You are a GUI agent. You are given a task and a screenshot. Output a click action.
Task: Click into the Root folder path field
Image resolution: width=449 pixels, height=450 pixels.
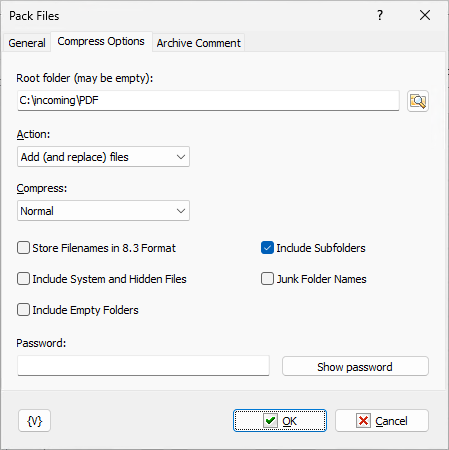[x=208, y=100]
